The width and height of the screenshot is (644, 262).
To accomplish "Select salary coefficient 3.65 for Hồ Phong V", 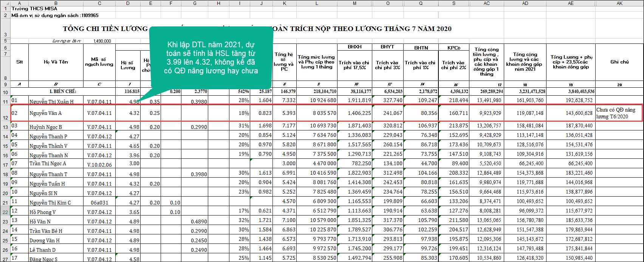I will (128, 211).
